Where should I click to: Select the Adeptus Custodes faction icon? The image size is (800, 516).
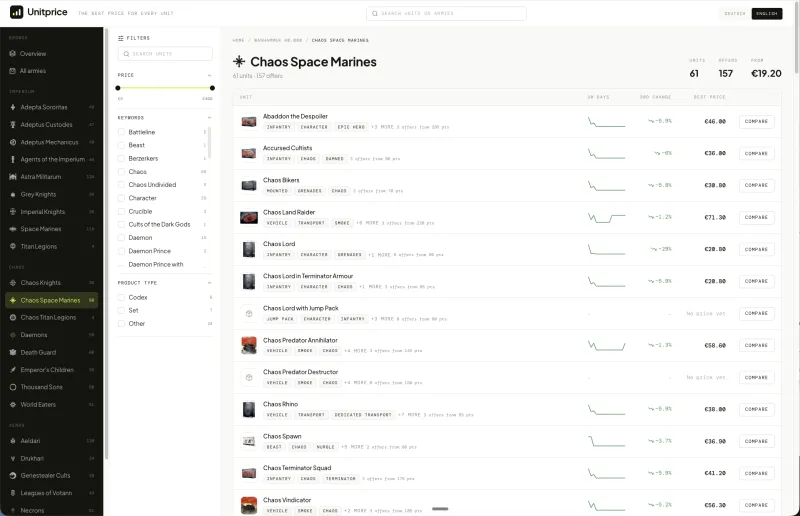(13, 125)
